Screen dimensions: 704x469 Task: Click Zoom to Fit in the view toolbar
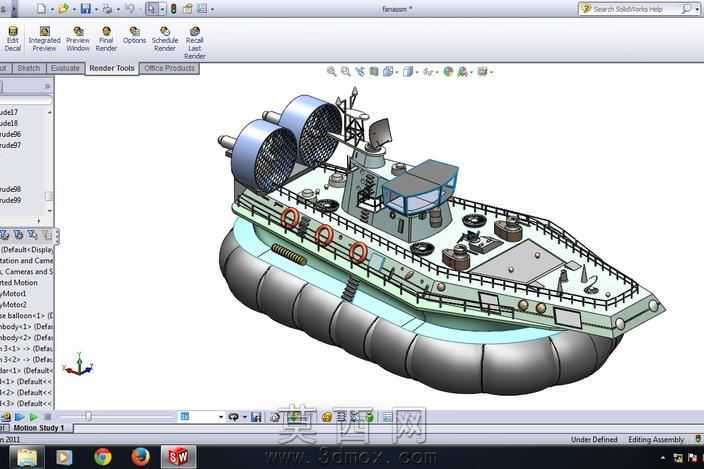click(331, 71)
